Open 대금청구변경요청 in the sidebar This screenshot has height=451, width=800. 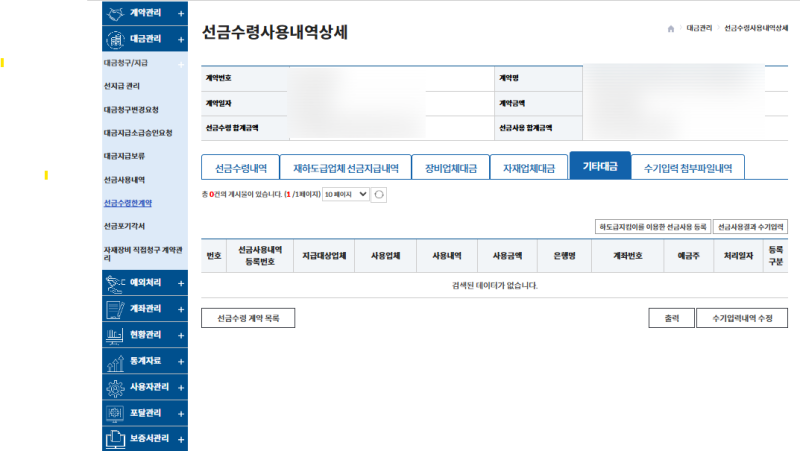(131, 110)
